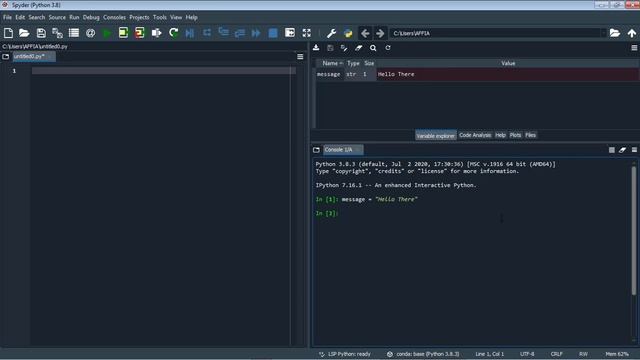Open the Consoles menu
The height and width of the screenshot is (360, 640).
(114, 18)
